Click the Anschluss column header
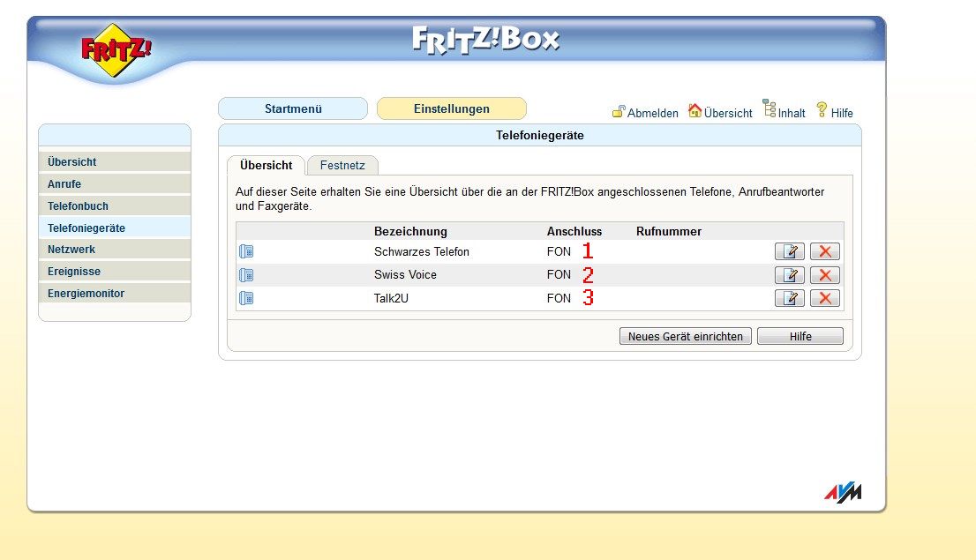Image resolution: width=976 pixels, height=560 pixels. click(x=574, y=231)
